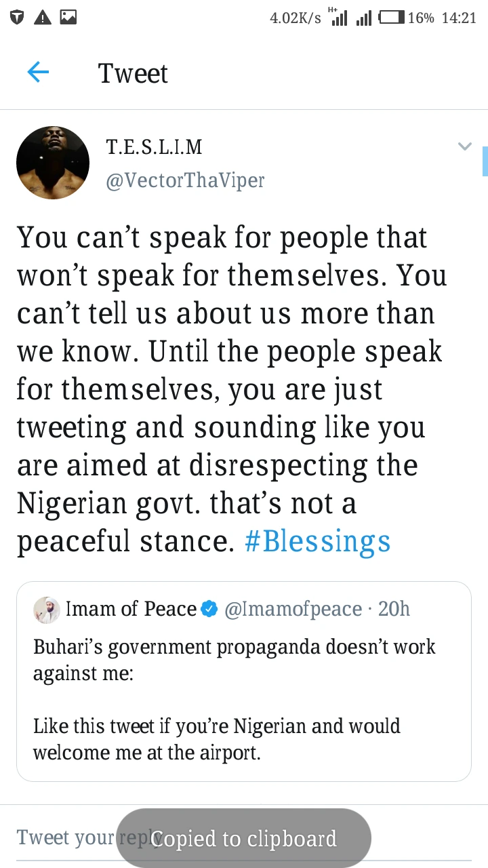Tap the H+ signal strength icon
Image resolution: width=488 pixels, height=868 pixels.
point(338,17)
